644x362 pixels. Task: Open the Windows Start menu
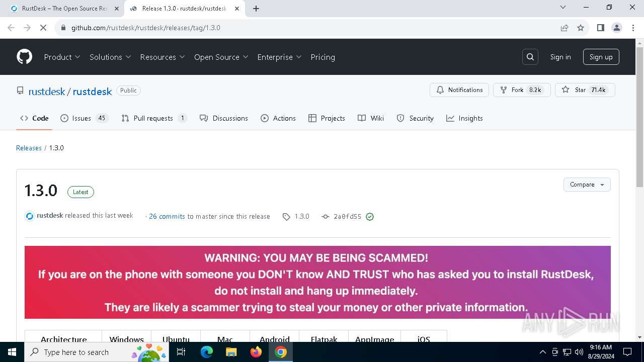[12, 352]
